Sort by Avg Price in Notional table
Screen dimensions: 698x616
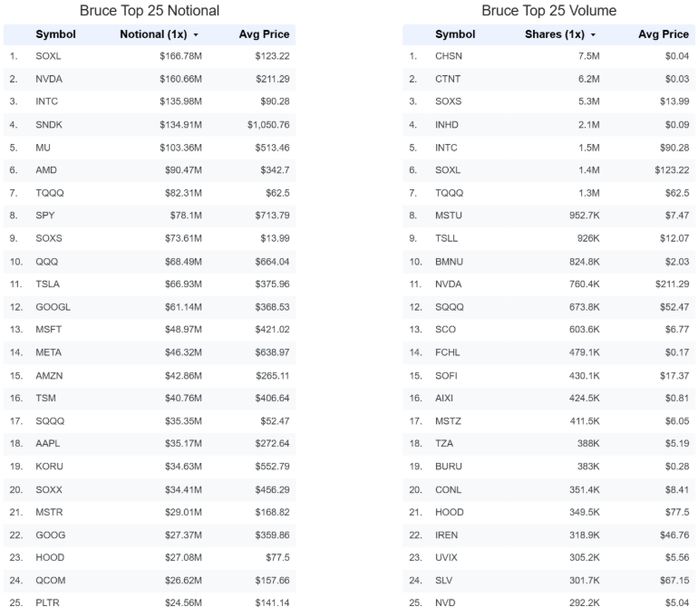pyautogui.click(x=264, y=34)
